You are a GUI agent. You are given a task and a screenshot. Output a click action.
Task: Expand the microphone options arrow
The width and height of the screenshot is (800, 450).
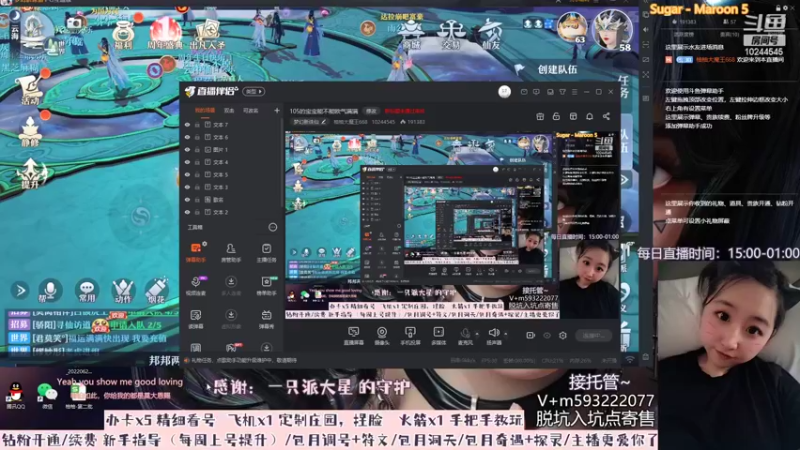pyautogui.click(x=477, y=334)
